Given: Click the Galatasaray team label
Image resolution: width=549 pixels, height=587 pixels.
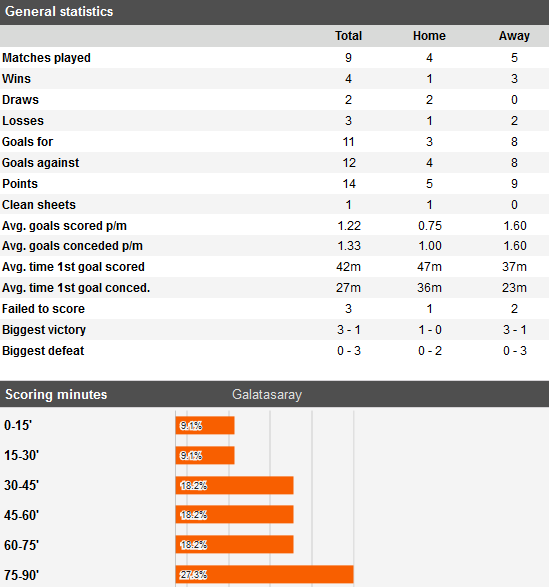Looking at the screenshot, I should pos(267,395).
